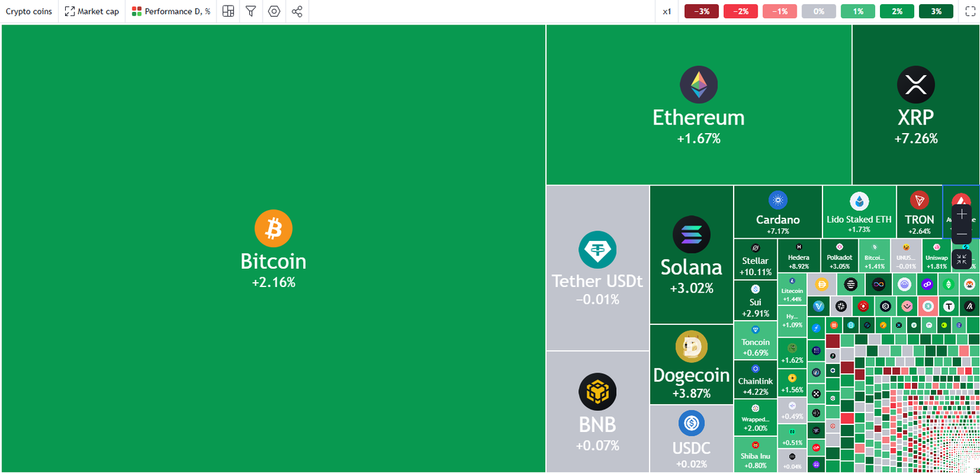Click the share icon in toolbar
This screenshot has width=980, height=474.
click(297, 11)
